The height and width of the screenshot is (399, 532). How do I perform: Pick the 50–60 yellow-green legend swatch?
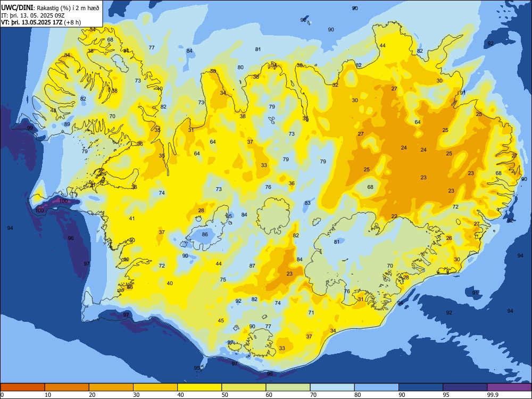tap(244, 387)
